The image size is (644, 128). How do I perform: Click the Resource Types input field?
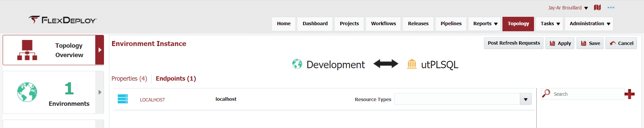457,99
